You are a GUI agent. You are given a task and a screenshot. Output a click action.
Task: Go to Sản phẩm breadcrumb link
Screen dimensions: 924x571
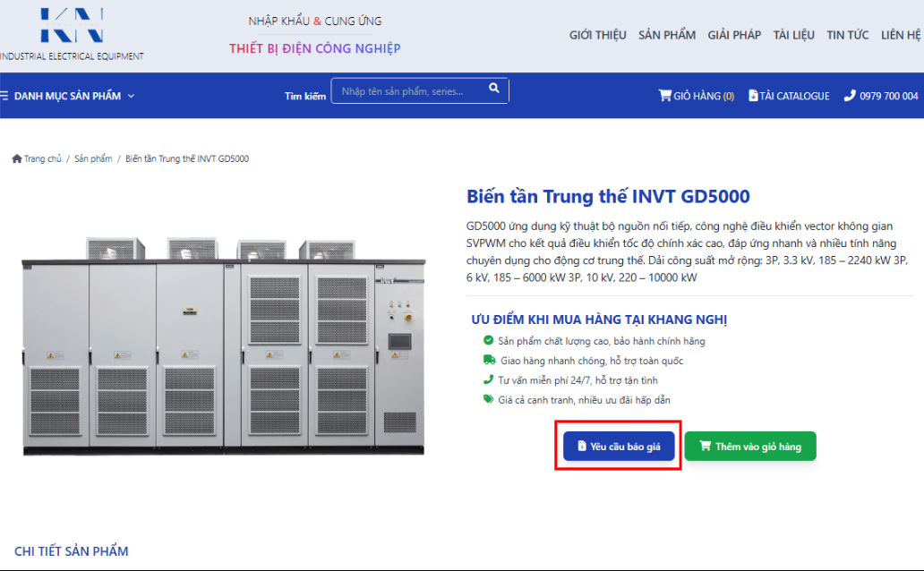(x=93, y=158)
